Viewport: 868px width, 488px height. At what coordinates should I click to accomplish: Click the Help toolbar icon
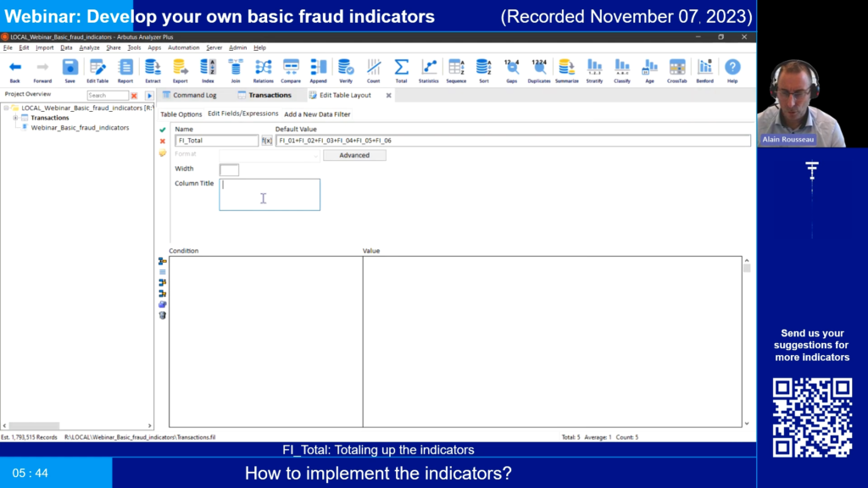(732, 71)
